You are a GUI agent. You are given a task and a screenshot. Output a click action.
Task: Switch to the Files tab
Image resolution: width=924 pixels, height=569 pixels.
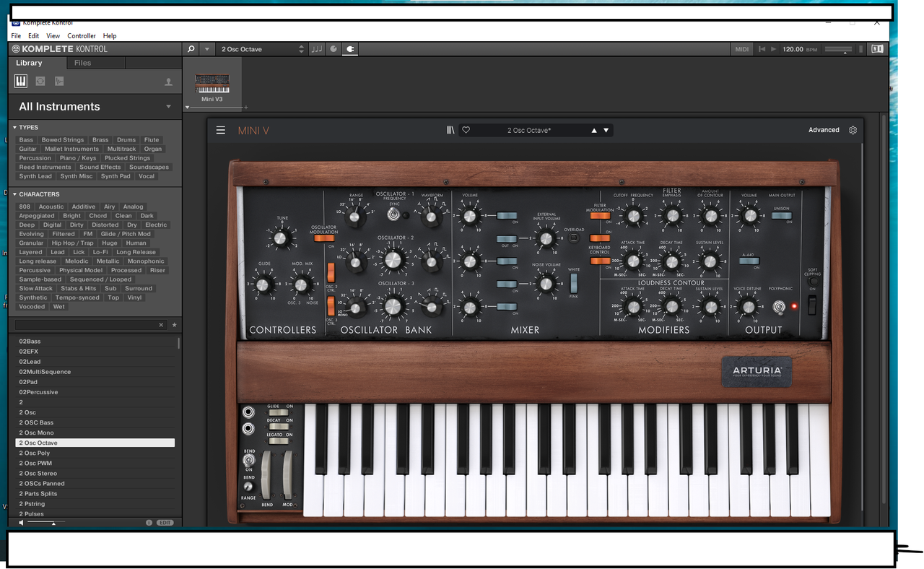coord(83,63)
